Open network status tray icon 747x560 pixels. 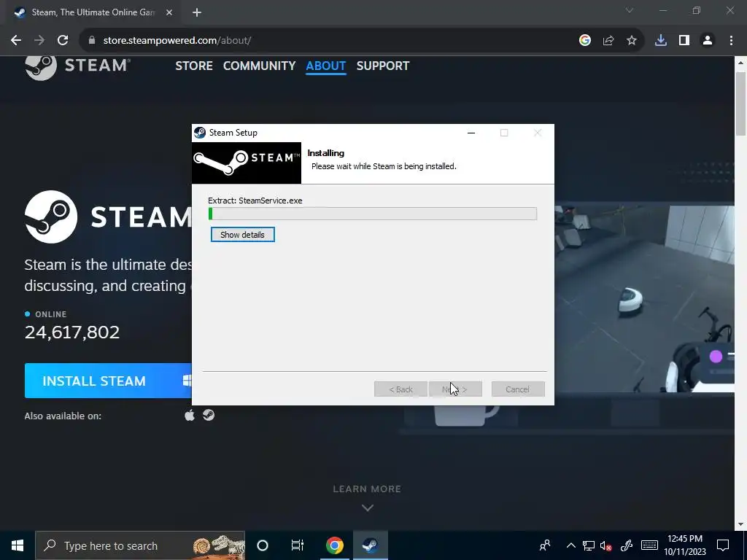pos(589,545)
